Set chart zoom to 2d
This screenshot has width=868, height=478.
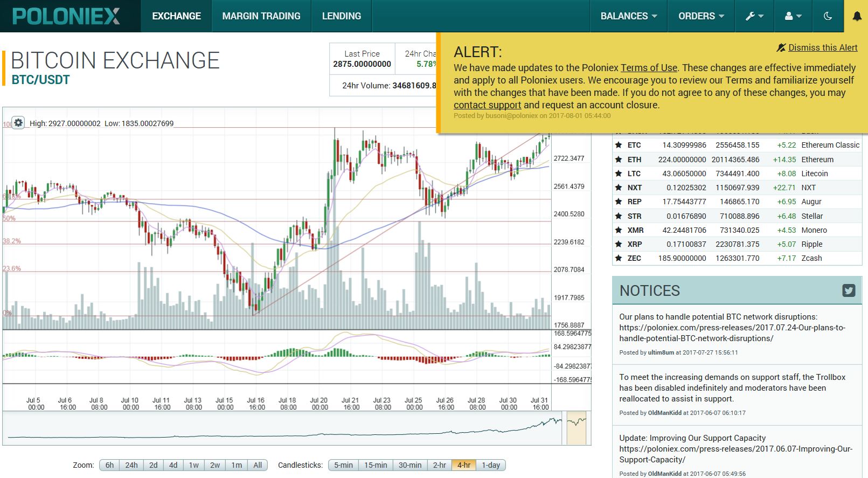coord(154,465)
